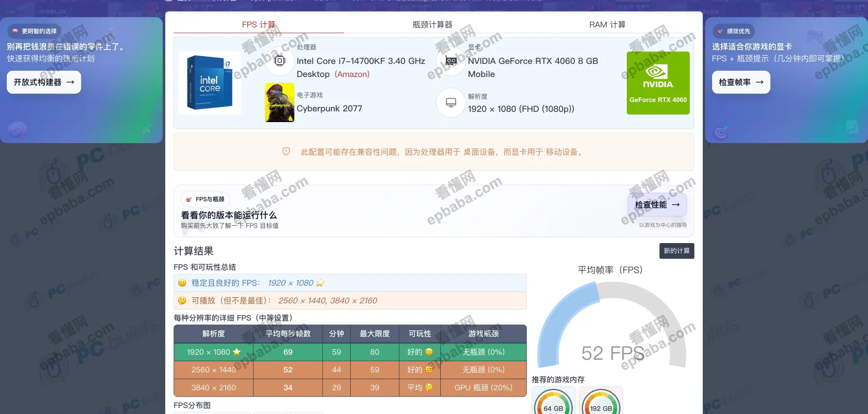This screenshot has width=868, height=414.
Task: Click the GPU 瓶颈 (20%) cell
Action: click(483, 387)
